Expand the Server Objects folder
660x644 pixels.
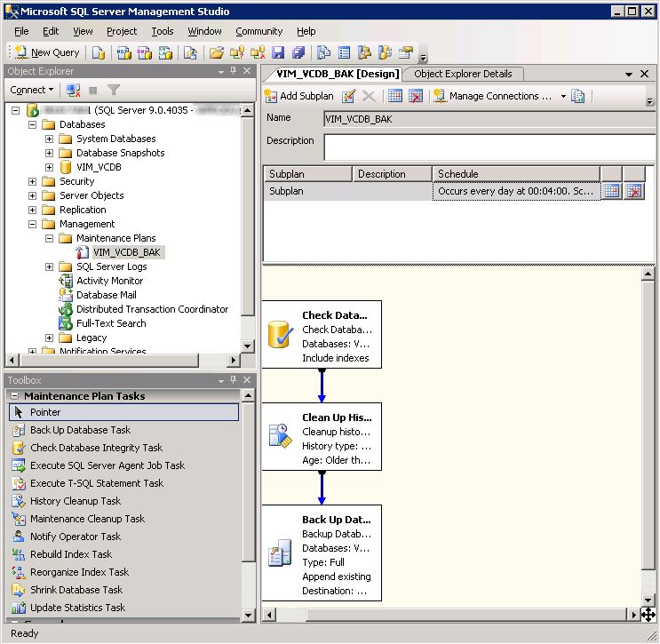[x=32, y=195]
